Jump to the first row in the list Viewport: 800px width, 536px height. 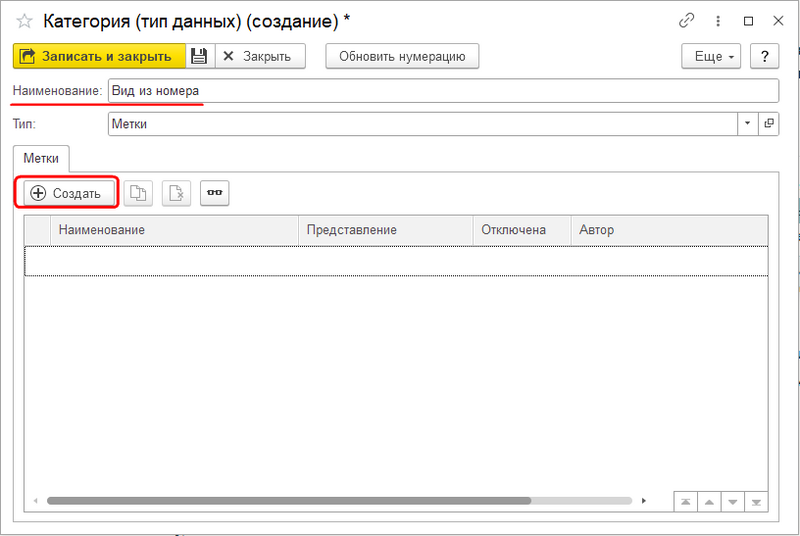tap(686, 502)
